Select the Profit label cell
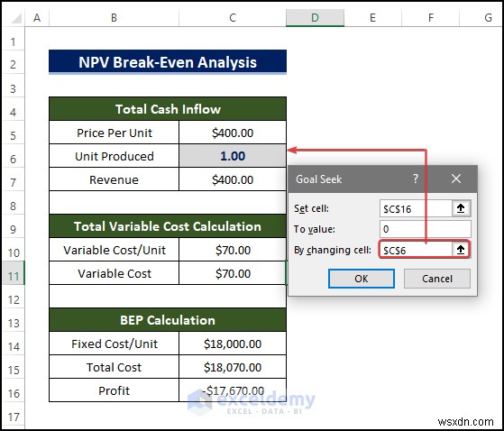 point(115,390)
